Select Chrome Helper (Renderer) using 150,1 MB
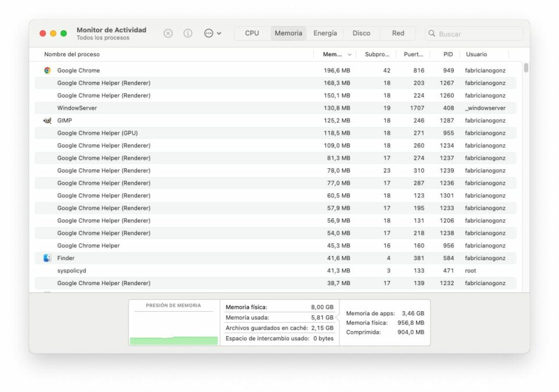The image size is (559, 392). coord(275,95)
